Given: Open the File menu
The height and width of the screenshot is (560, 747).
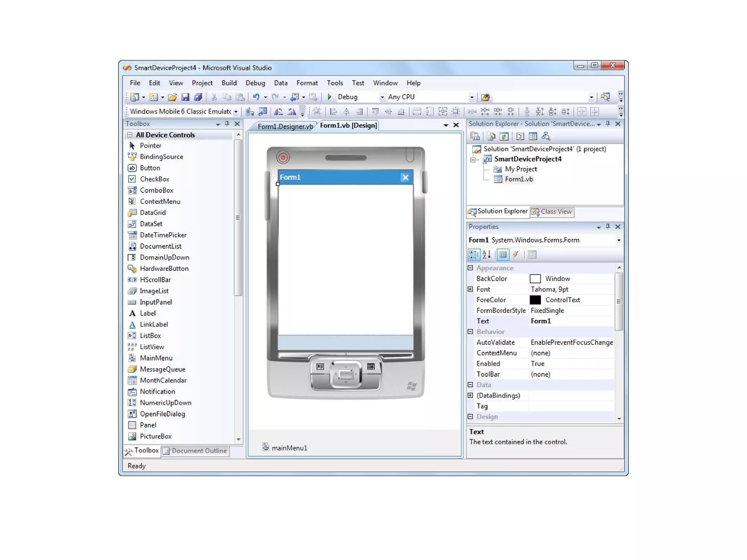Looking at the screenshot, I should point(135,83).
